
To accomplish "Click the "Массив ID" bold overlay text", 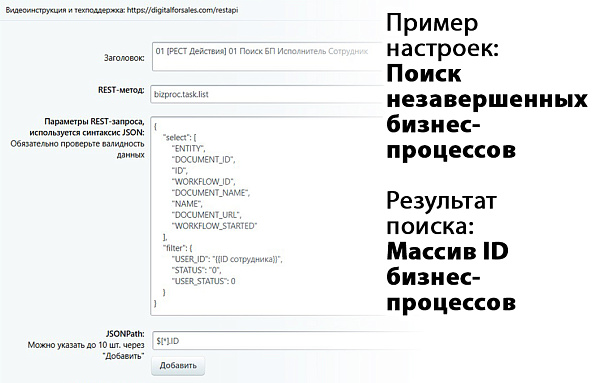I will tap(447, 251).
